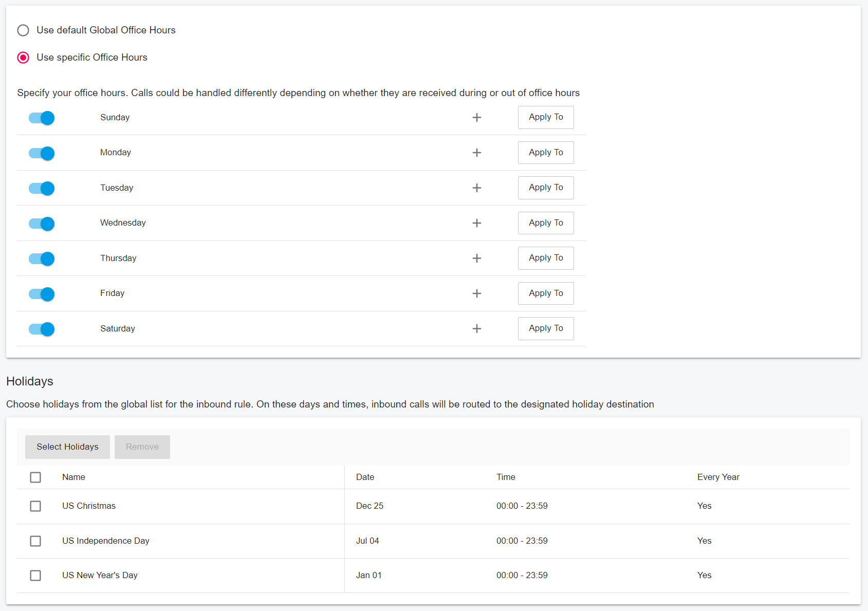Add a time range to Saturday
The image size is (868, 611).
(477, 329)
